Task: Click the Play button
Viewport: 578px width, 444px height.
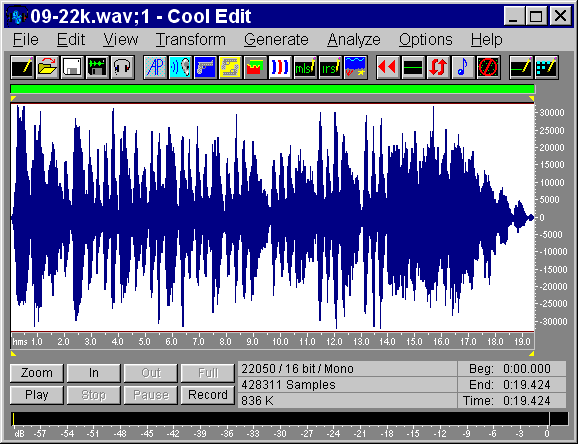Action: click(x=37, y=395)
